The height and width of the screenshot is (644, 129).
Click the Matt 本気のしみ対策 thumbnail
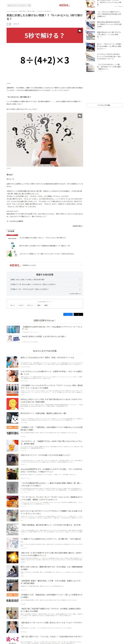(x=13, y=339)
